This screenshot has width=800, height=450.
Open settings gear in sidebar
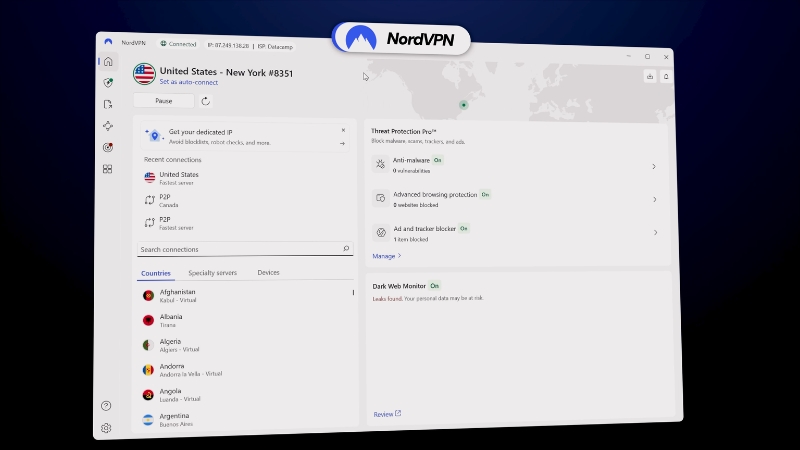click(x=106, y=428)
